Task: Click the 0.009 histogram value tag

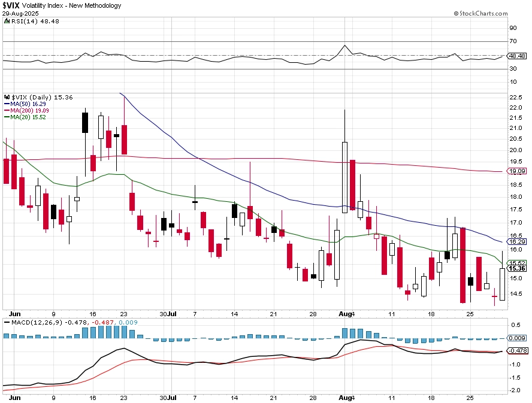Action: coord(517,338)
